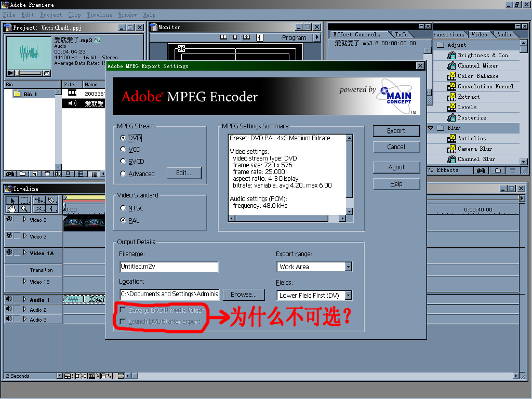Click Browse to choose output location
The width and height of the screenshot is (532, 399).
pos(244,295)
